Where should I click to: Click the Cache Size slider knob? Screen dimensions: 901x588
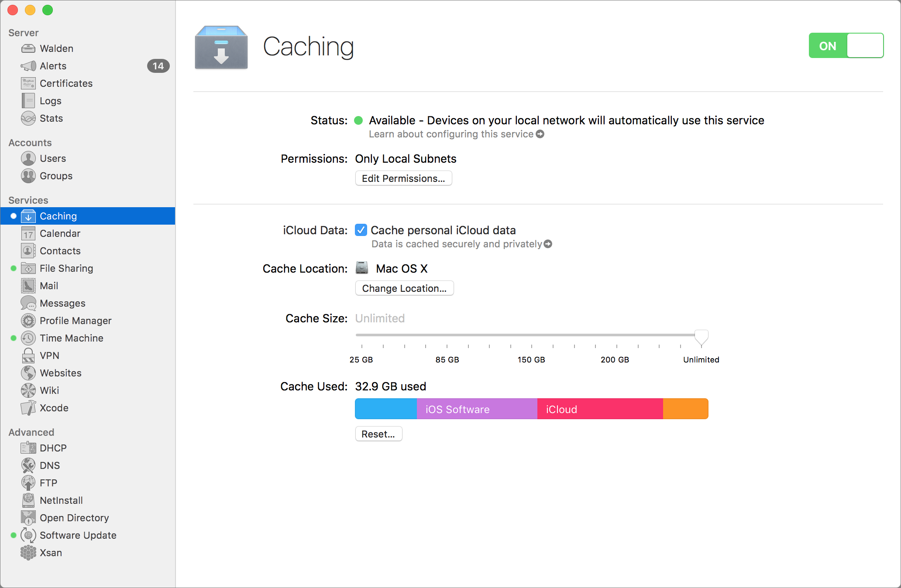tap(701, 337)
